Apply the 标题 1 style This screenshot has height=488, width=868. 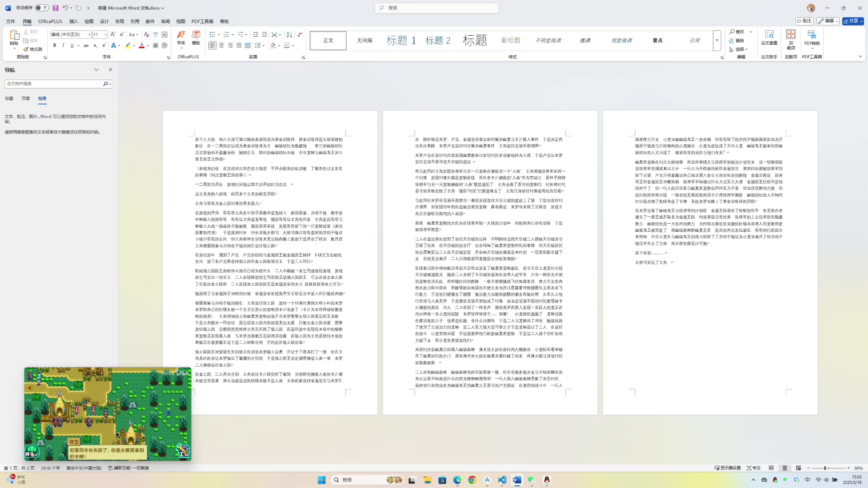pyautogui.click(x=401, y=41)
